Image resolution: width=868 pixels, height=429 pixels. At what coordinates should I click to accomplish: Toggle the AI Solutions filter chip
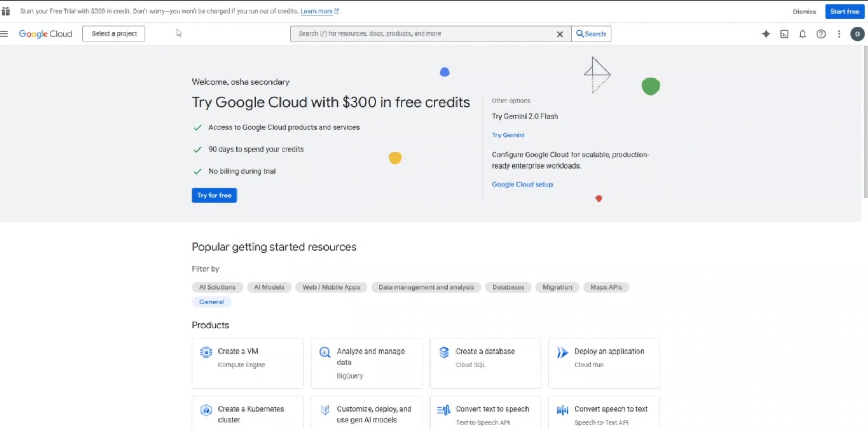[217, 287]
